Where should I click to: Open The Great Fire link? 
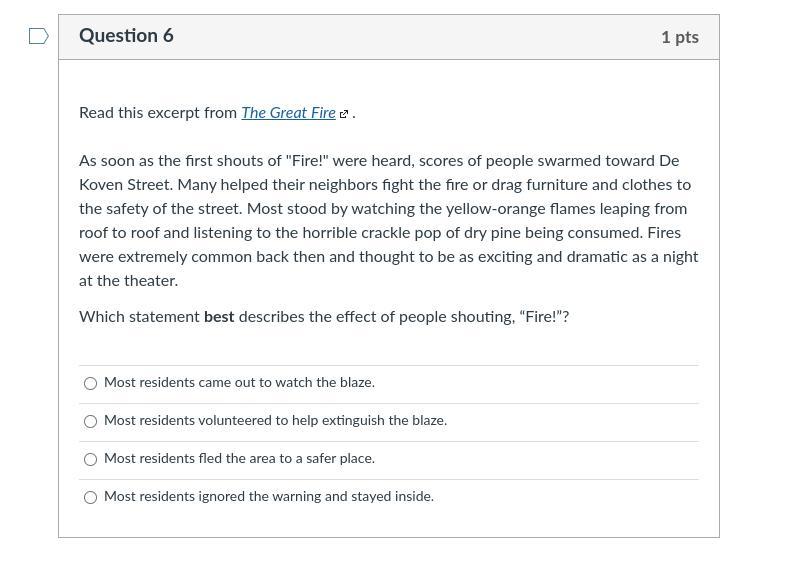[x=288, y=113]
